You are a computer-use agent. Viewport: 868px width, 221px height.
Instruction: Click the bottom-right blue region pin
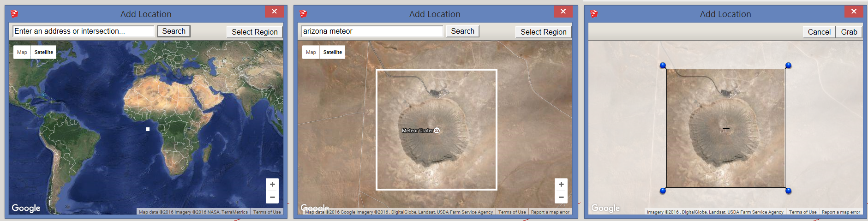(x=788, y=191)
